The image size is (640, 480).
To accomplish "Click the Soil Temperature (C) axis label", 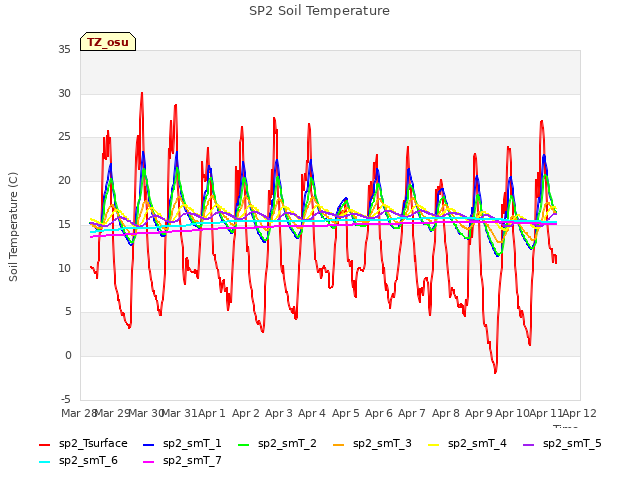I will (13, 227).
